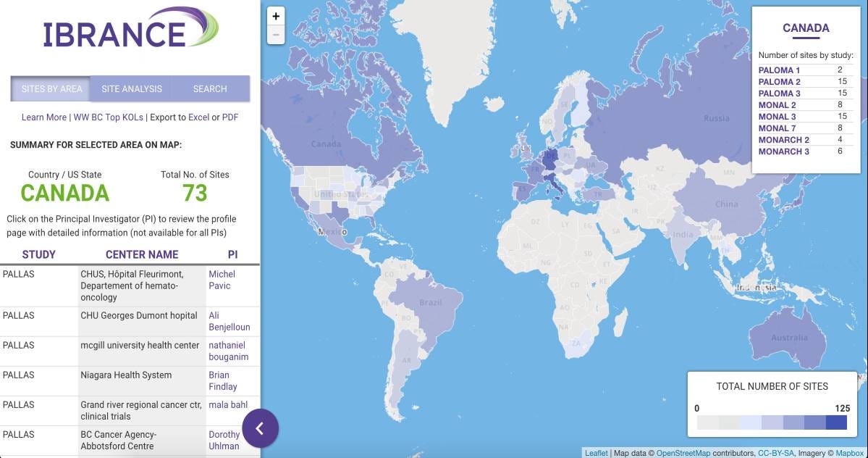
Task: Select PALOMA 1 in the Canada study list
Action: [779, 70]
